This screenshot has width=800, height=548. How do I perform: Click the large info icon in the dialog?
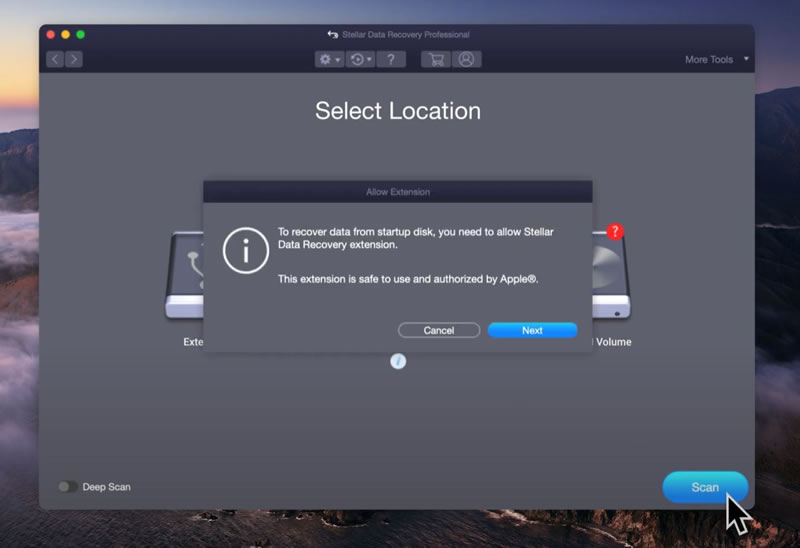(x=246, y=251)
